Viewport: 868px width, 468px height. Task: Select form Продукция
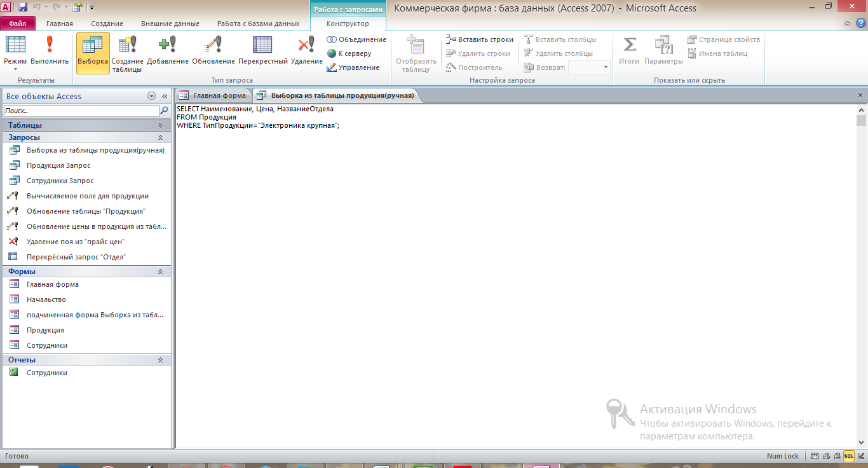86,330
